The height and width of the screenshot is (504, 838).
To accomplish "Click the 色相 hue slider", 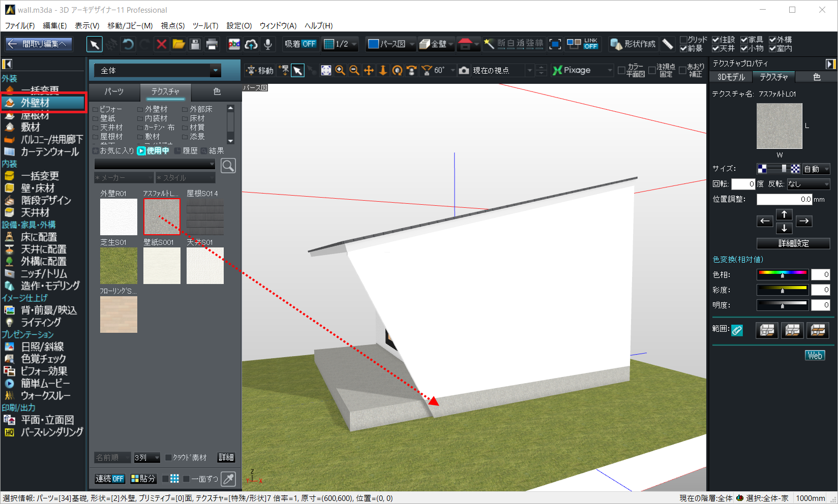I will (782, 274).
